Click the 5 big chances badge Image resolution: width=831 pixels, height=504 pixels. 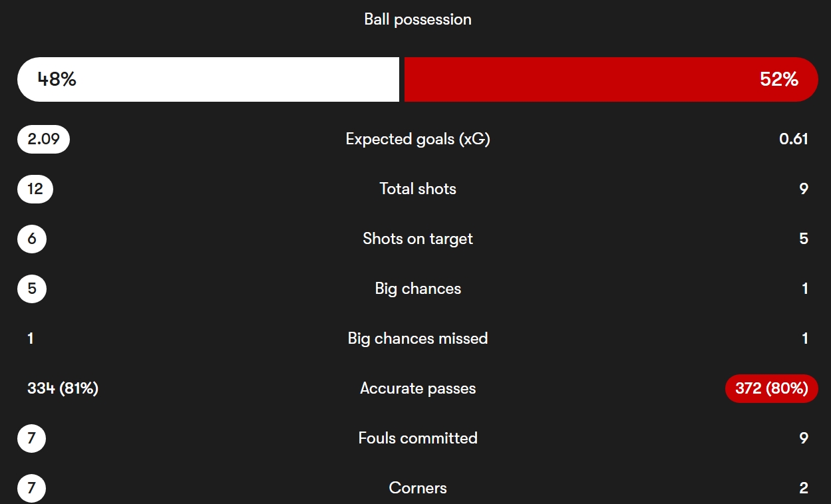32,289
